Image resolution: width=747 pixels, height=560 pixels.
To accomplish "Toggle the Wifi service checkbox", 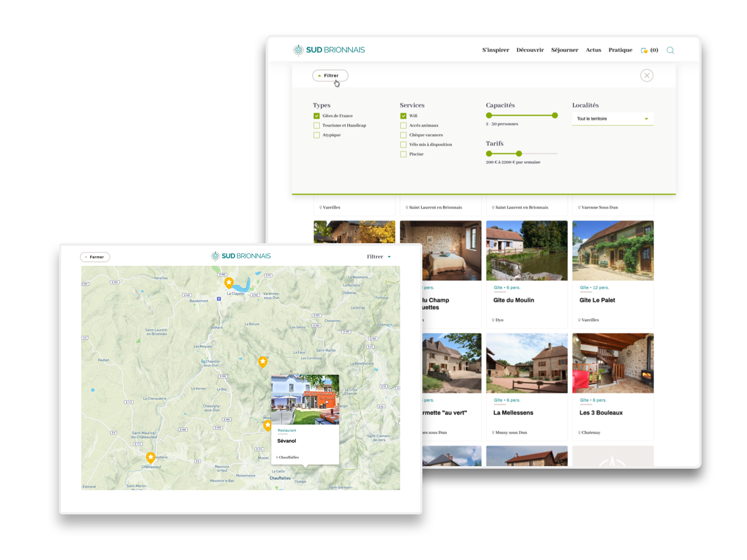I will (x=403, y=116).
